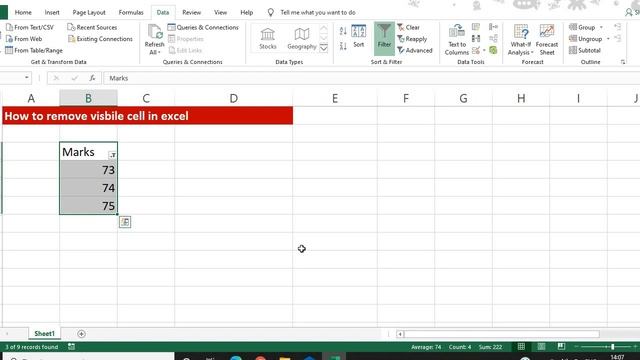Viewport: 640px width, 360px height.
Task: Open the Insert tab
Action: 52,12
